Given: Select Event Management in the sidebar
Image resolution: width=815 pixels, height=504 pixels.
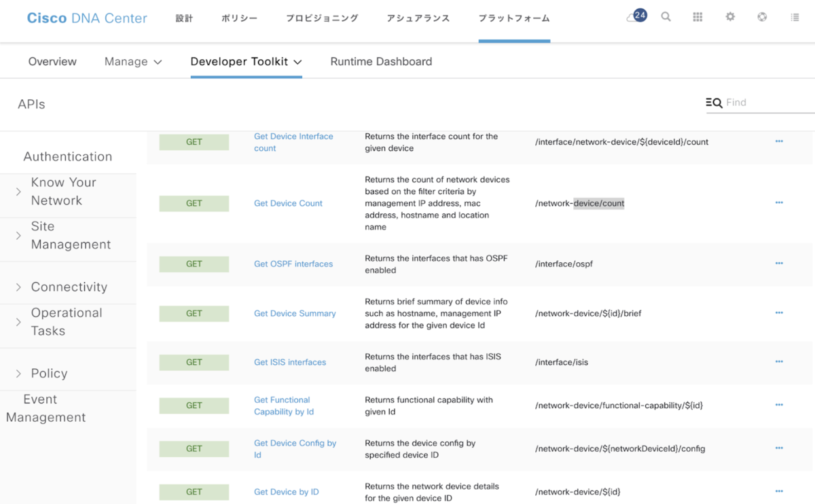Looking at the screenshot, I should point(46,408).
